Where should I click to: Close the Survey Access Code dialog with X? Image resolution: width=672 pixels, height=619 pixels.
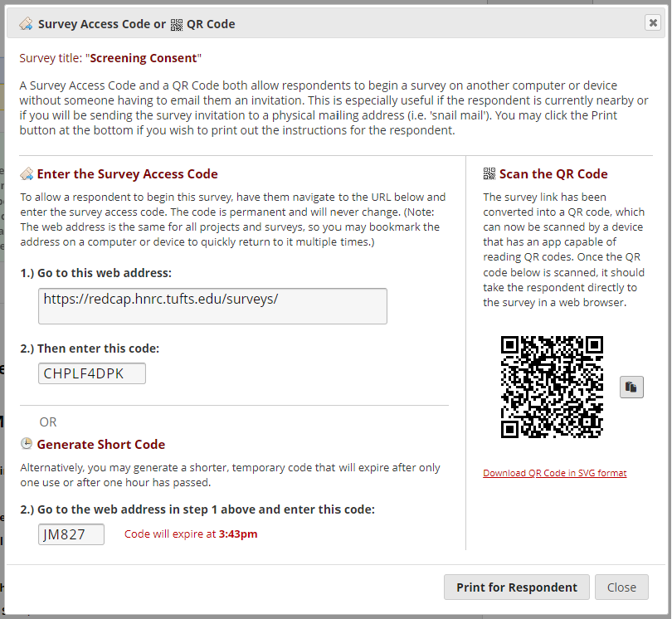(653, 22)
